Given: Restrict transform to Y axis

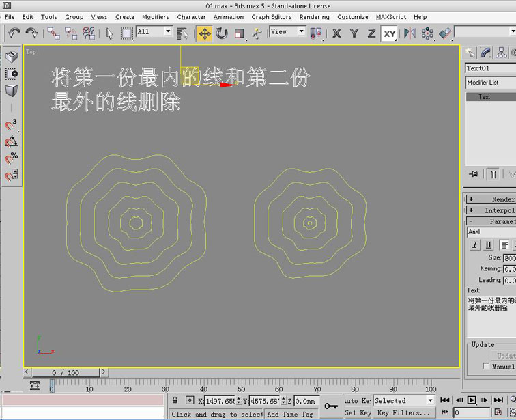Looking at the screenshot, I should 354,33.
